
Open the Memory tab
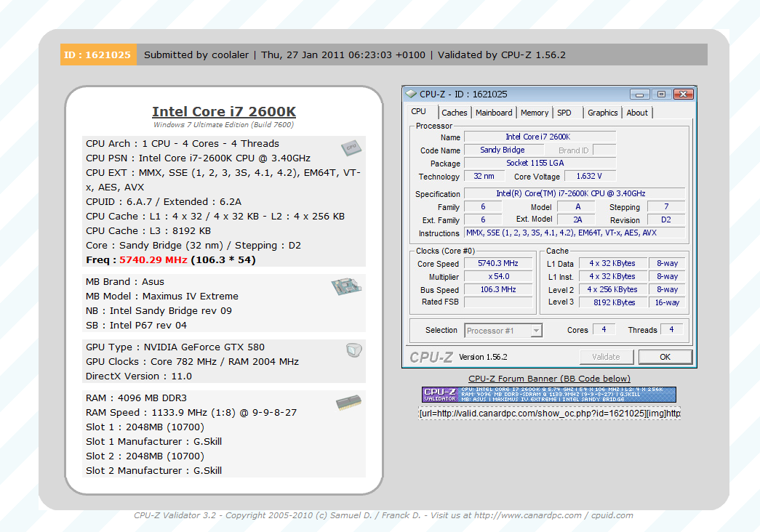[x=534, y=113]
